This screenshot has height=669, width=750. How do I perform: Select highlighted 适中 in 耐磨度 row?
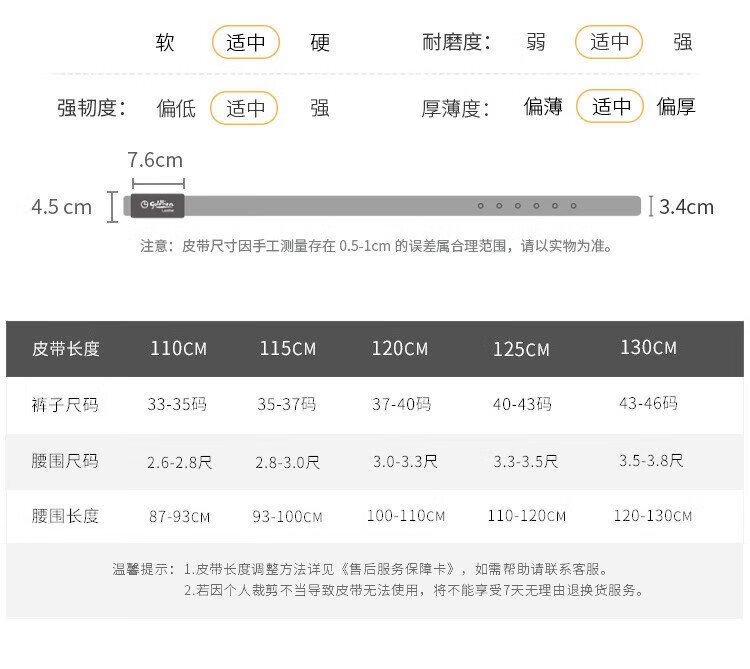coord(608,42)
